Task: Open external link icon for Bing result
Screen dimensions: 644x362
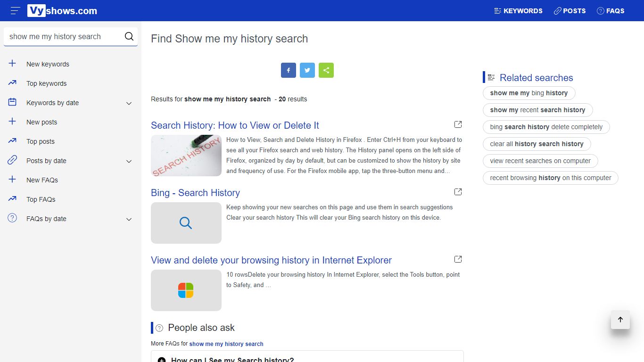Action: (458, 192)
